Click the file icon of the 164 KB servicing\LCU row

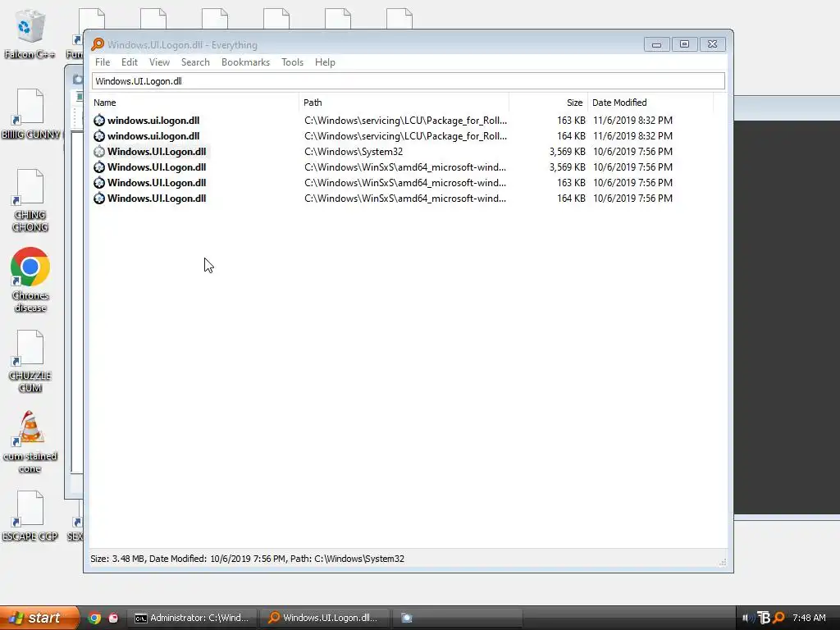[x=99, y=136]
